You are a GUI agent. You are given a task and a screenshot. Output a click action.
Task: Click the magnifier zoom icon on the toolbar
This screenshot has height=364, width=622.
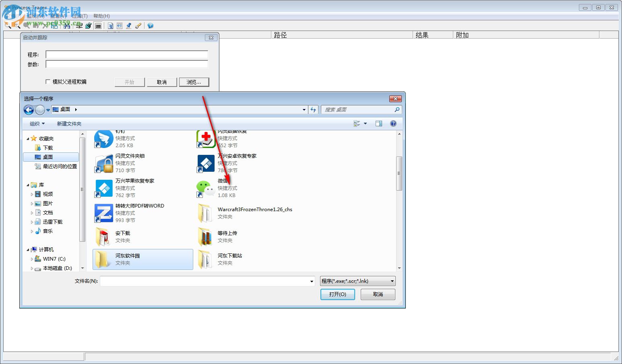pos(17,25)
